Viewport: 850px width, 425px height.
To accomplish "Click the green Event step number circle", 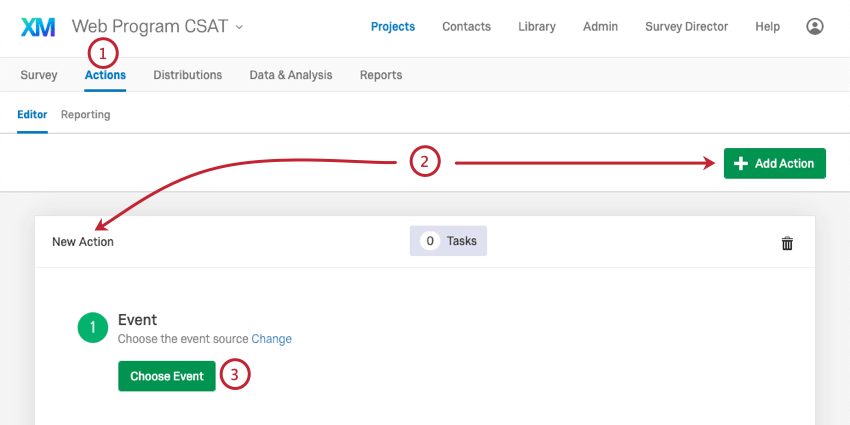I will (x=93, y=327).
